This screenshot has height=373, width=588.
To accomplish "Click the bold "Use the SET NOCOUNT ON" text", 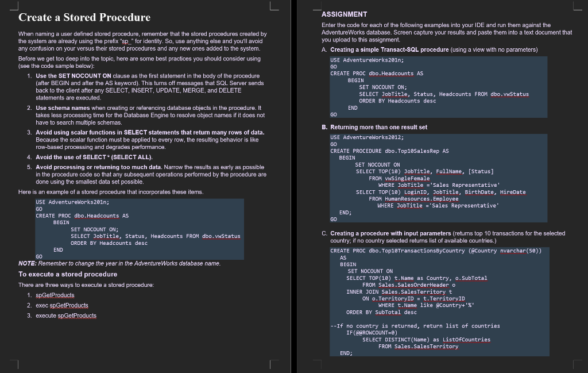I will (73, 76).
